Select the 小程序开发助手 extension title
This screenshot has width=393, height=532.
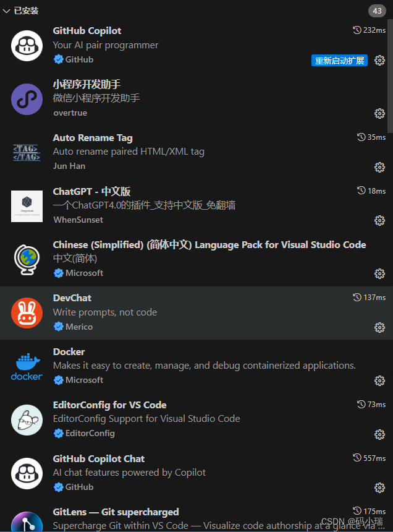(87, 84)
